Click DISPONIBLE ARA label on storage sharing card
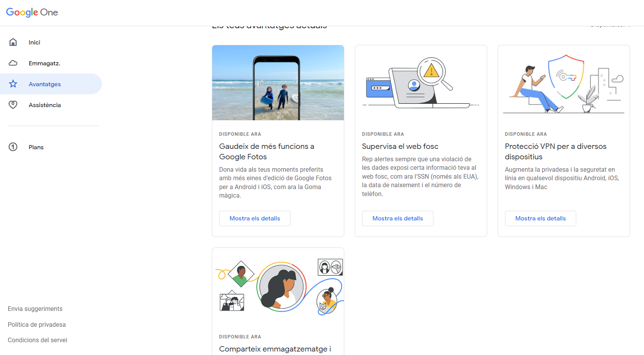644x355 pixels. pyautogui.click(x=240, y=337)
